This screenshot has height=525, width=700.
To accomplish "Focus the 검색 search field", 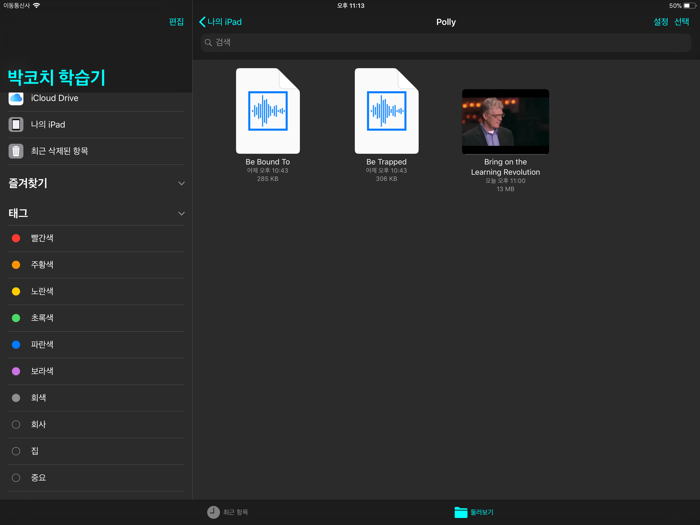I will (x=446, y=43).
